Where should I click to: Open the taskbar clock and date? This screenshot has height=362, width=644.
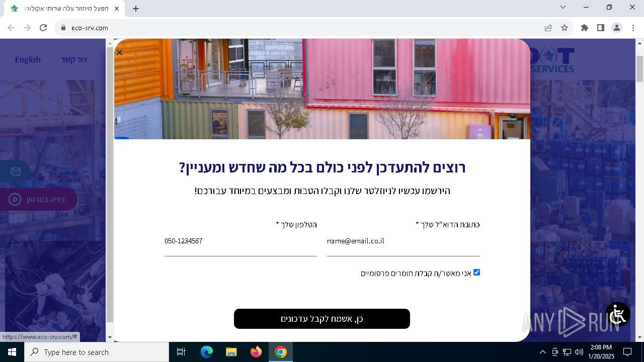[601, 352]
